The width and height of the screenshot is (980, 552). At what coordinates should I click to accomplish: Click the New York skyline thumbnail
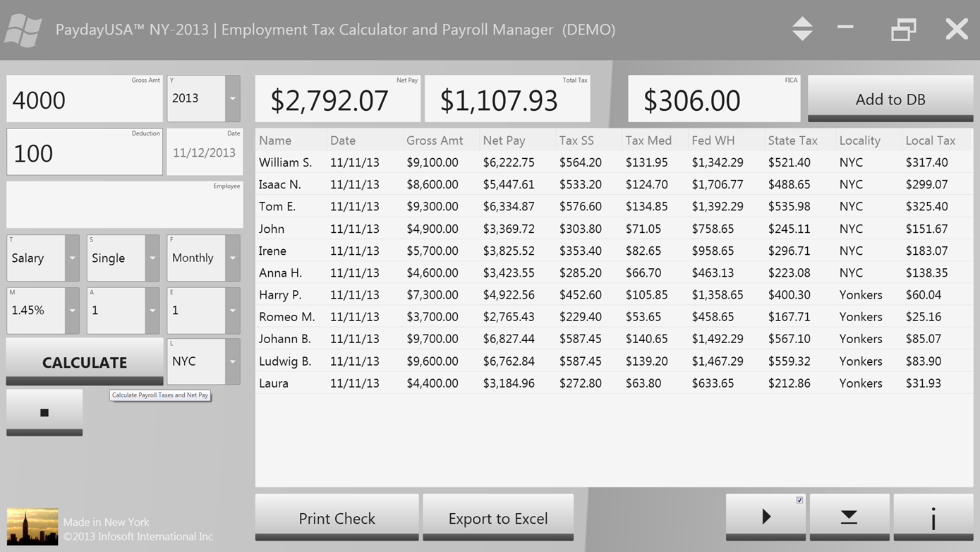32,527
